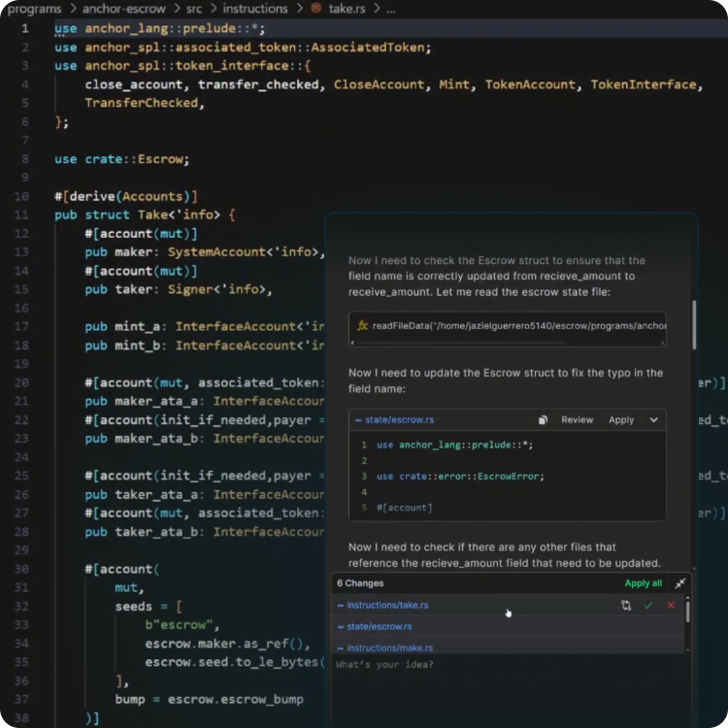Click 'pub taker_ata_a' on line 26
Image resolution: width=728 pixels, height=728 pixels.
pos(141,494)
